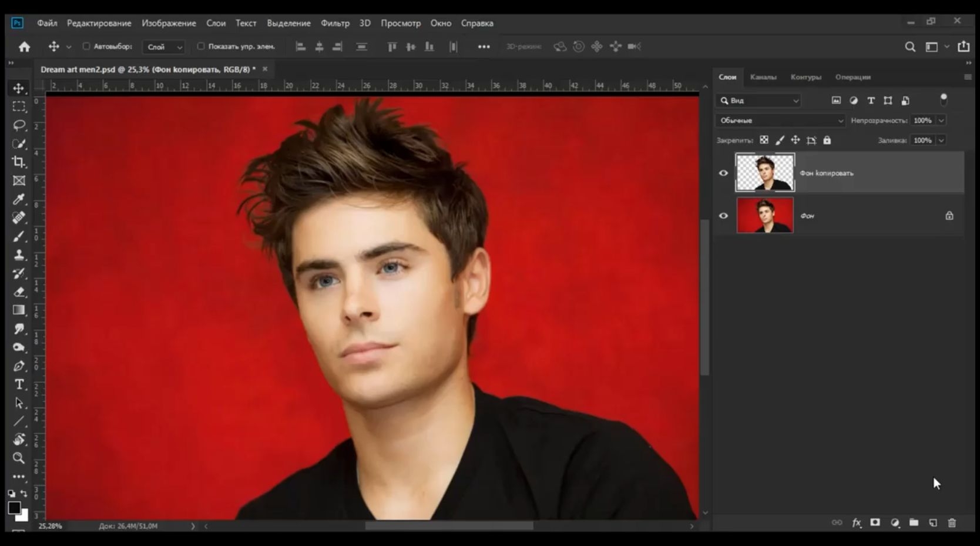Toggle lock image pixels brush icon
This screenshot has height=546, width=980.
pyautogui.click(x=780, y=140)
